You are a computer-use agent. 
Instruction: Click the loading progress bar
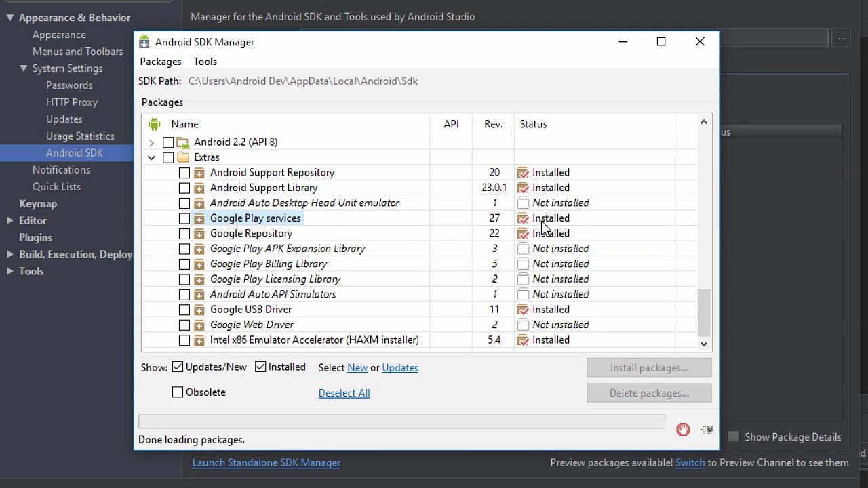coord(401,422)
